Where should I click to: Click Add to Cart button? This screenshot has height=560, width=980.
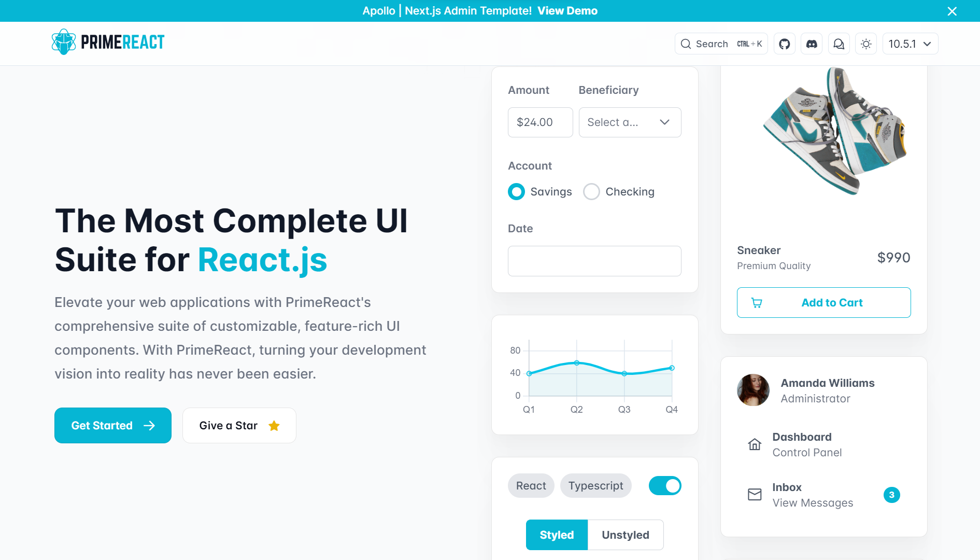tap(823, 303)
